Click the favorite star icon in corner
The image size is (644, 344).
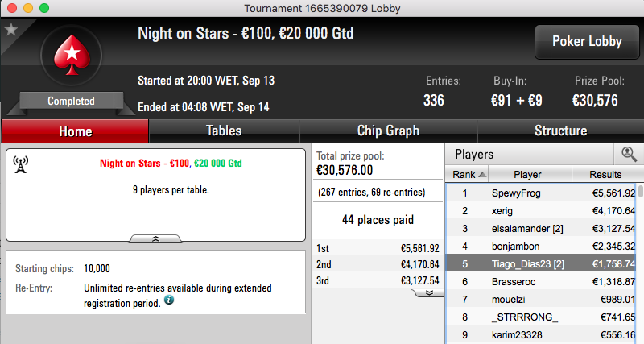coord(11,30)
